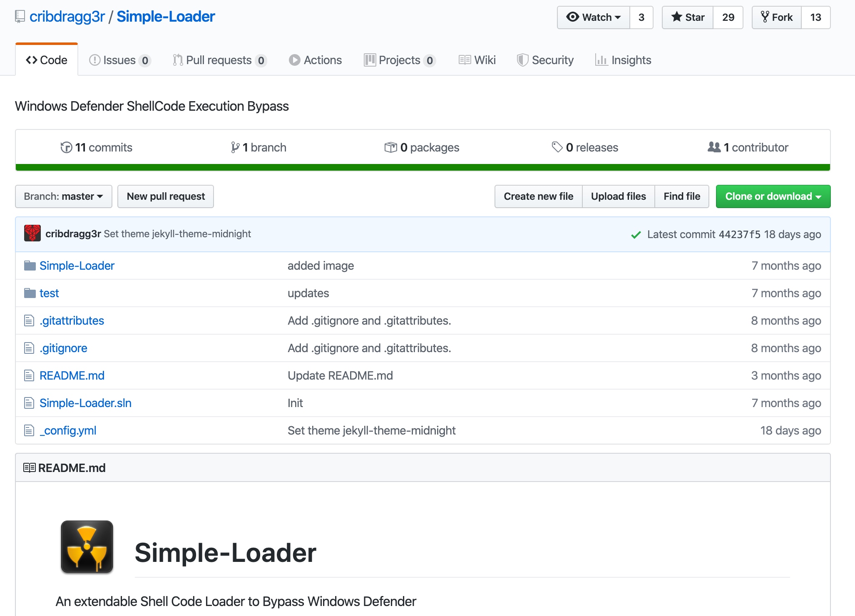Viewport: 855px width, 616px height.
Task: Star the Simple-Loader repository
Action: [x=688, y=17]
